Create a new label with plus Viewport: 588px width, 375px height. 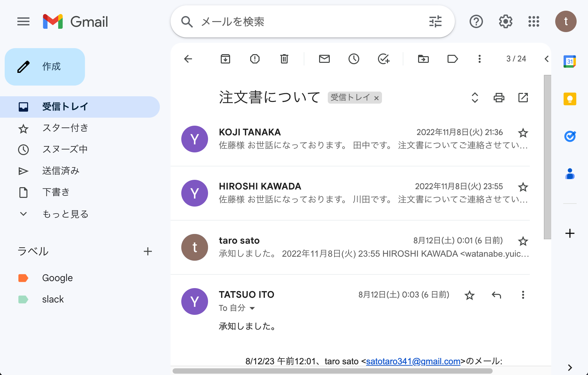[148, 251]
